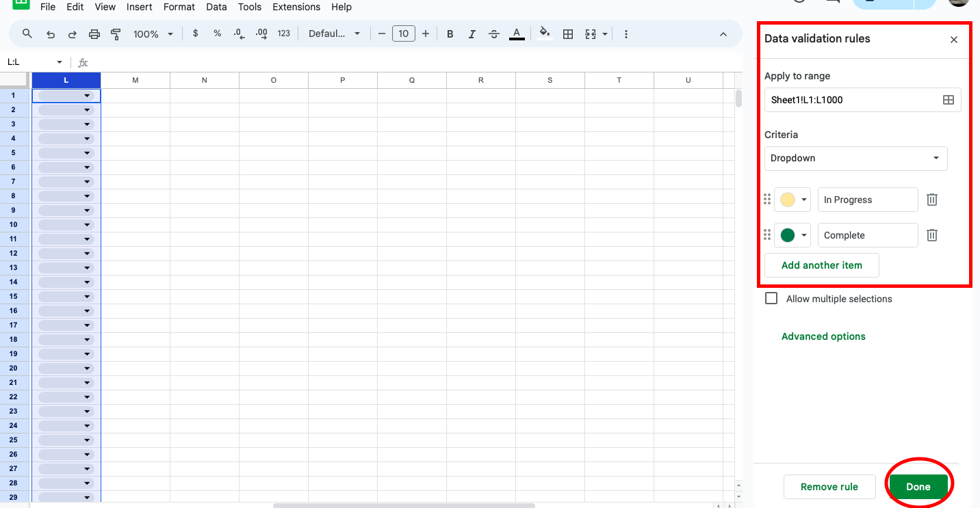The height and width of the screenshot is (508, 980).
Task: Apply percent format from the toolbar
Action: (x=217, y=34)
